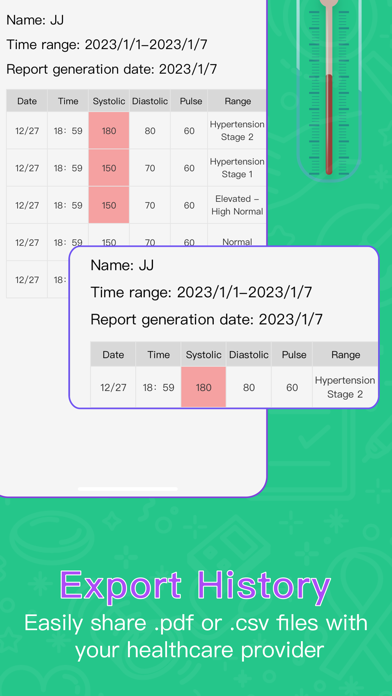
Task: Select the Pulse header in front popup table
Action: point(292,355)
